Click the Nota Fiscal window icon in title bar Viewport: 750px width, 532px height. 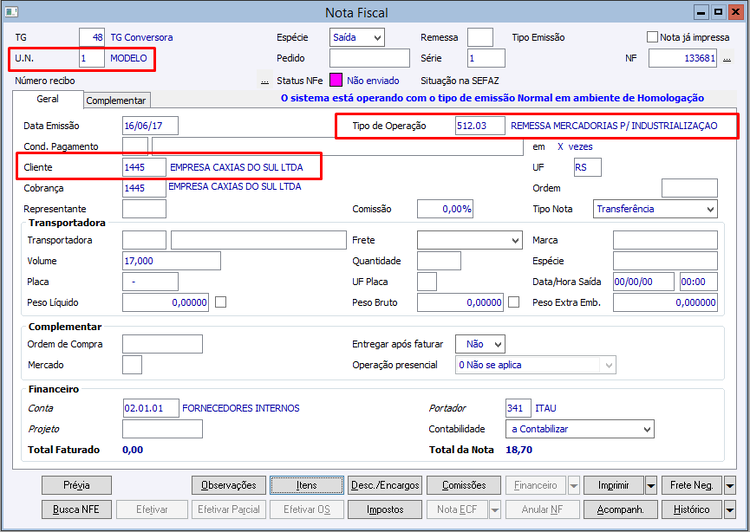11,12
